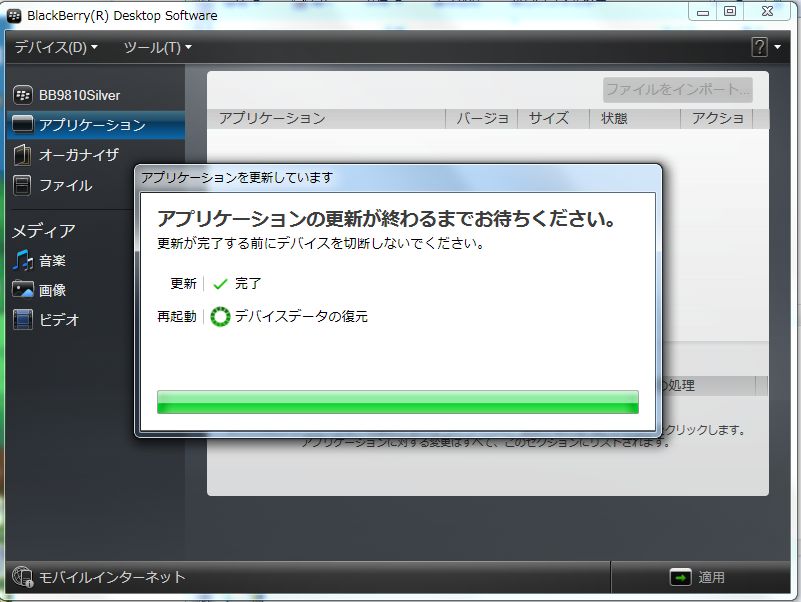Click the BlackBerry logo icon in title bar
801x602 pixels.
pos(14,15)
